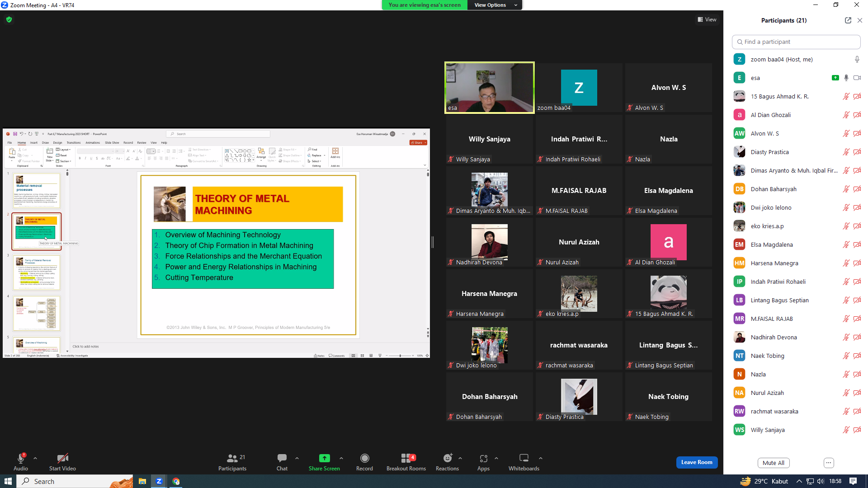The height and width of the screenshot is (488, 868).
Task: Start recording with the Record icon
Action: pyautogui.click(x=365, y=458)
